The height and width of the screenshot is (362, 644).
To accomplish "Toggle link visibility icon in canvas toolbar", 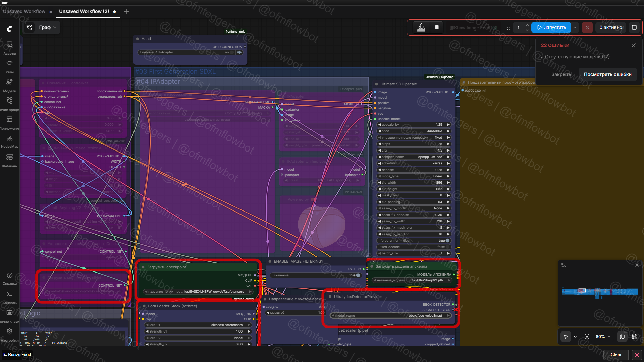I will click(634, 337).
